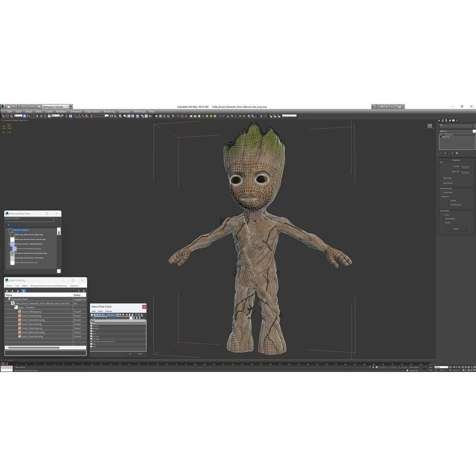
Task: Click the Redo arrow icon
Action: [x=31, y=107]
